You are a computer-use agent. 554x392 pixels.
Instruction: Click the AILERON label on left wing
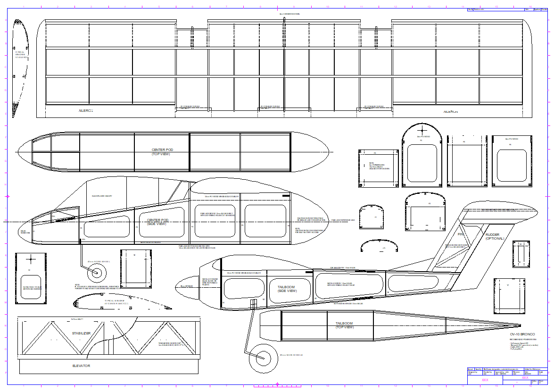[x=86, y=111]
